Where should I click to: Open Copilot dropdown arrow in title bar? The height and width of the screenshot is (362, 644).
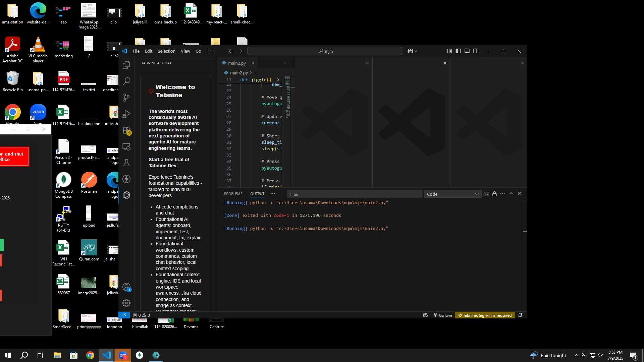416,51
